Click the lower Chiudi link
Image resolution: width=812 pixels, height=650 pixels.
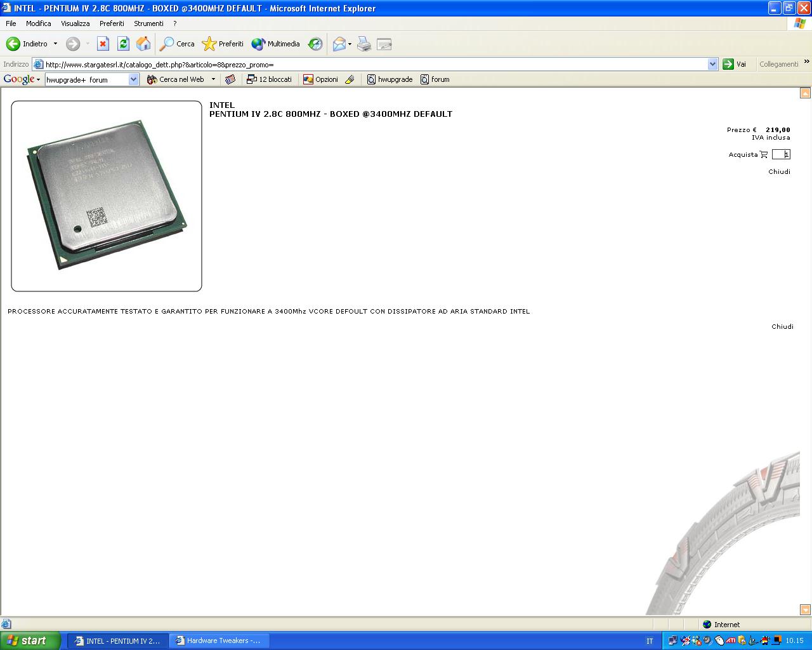(x=782, y=326)
